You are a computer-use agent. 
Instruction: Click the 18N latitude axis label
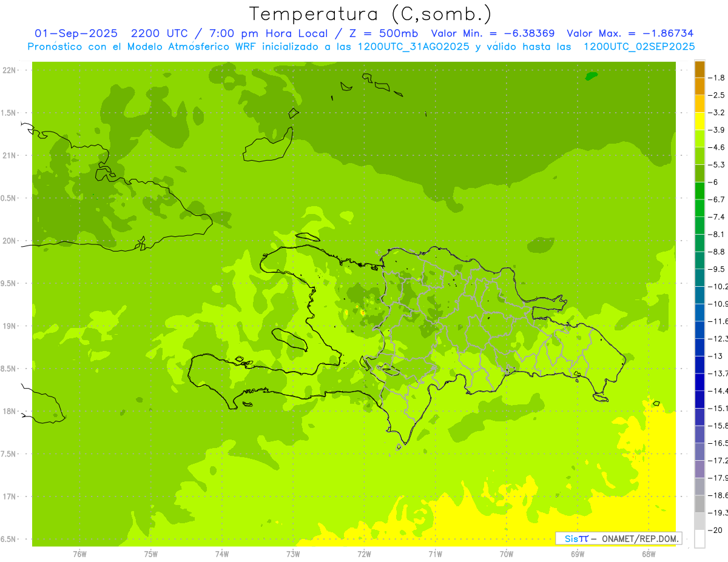[x=9, y=411]
